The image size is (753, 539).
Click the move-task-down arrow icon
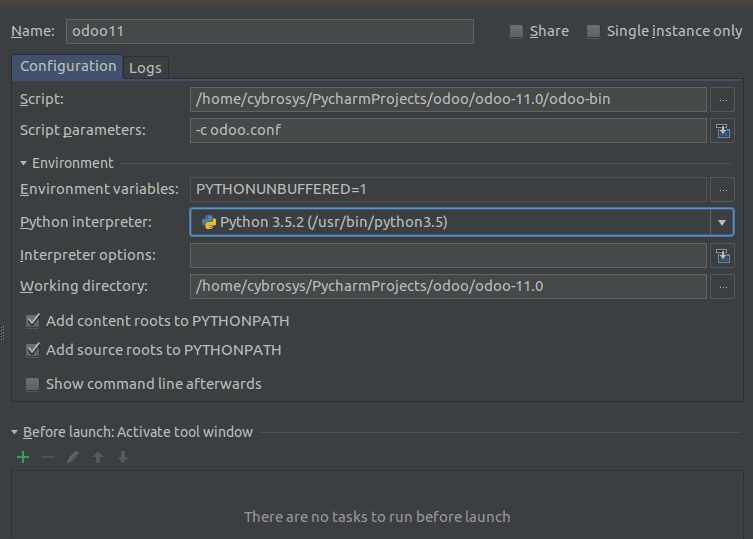pos(123,457)
